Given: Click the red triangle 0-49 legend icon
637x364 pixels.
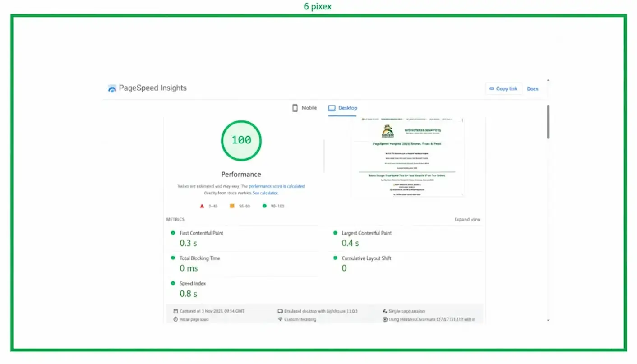Looking at the screenshot, I should [202, 206].
